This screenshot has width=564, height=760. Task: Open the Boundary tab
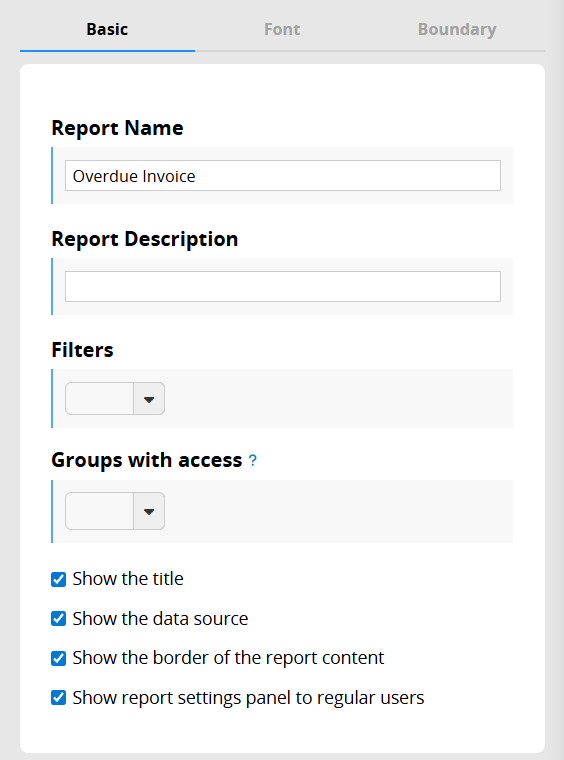pyautogui.click(x=457, y=29)
